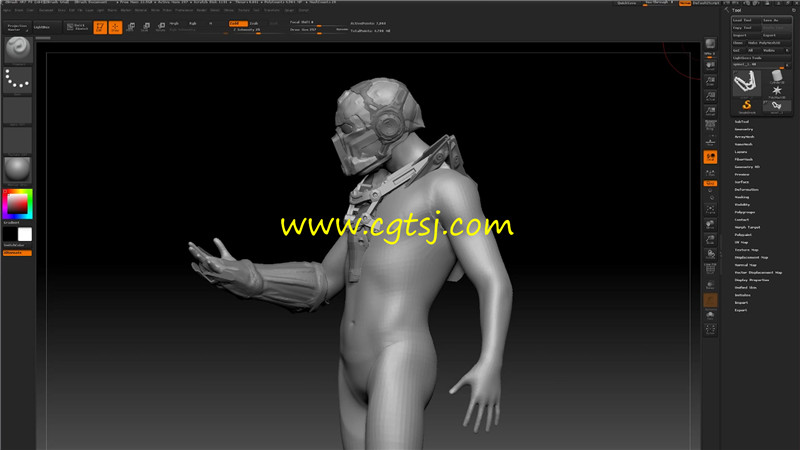The image size is (800, 450).
Task: Toggle the orange Local symmetry icon
Action: click(710, 157)
